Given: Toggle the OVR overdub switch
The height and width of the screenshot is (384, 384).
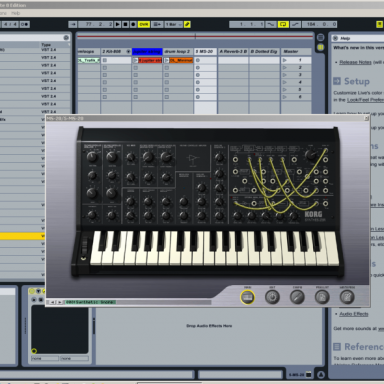Looking at the screenshot, I should coord(144,24).
